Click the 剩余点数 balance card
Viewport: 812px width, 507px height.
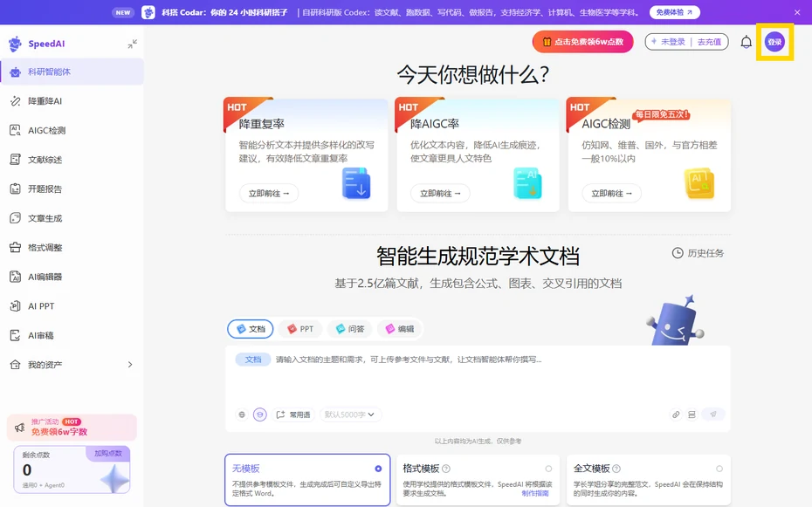pos(72,469)
